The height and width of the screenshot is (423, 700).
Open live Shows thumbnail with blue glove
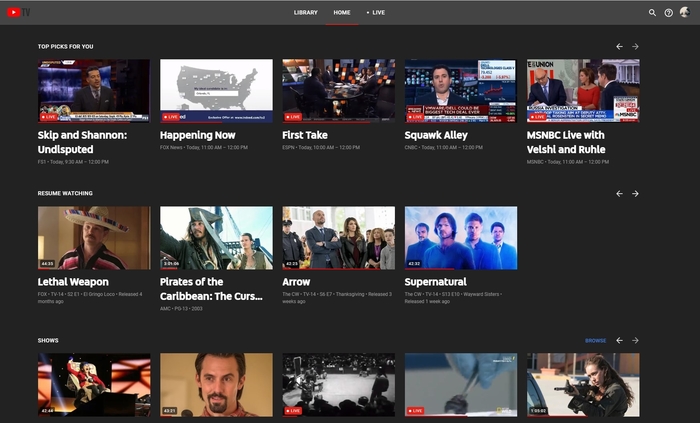click(x=461, y=385)
